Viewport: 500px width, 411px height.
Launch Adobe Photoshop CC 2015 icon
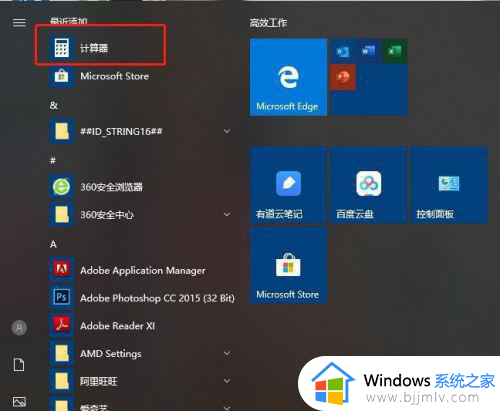click(x=62, y=298)
